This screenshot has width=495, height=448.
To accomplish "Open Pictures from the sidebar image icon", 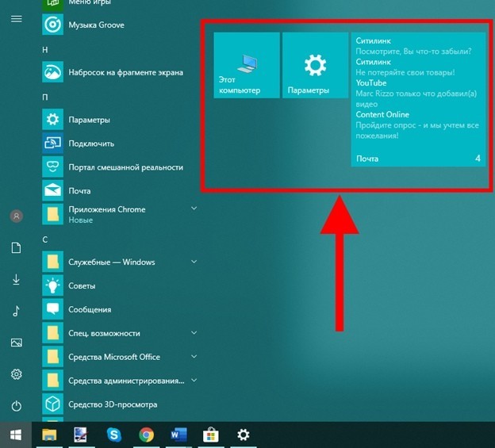I will [x=17, y=343].
